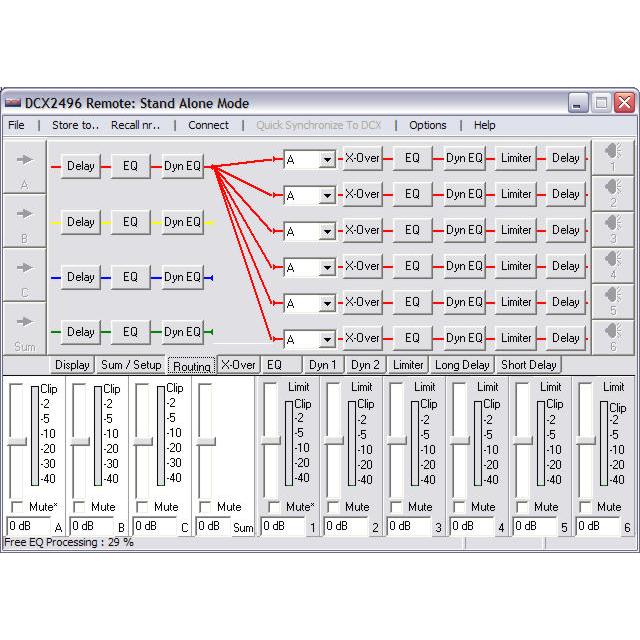Expand output 4 source dropdown
The height and width of the screenshot is (640, 640).
point(327,267)
